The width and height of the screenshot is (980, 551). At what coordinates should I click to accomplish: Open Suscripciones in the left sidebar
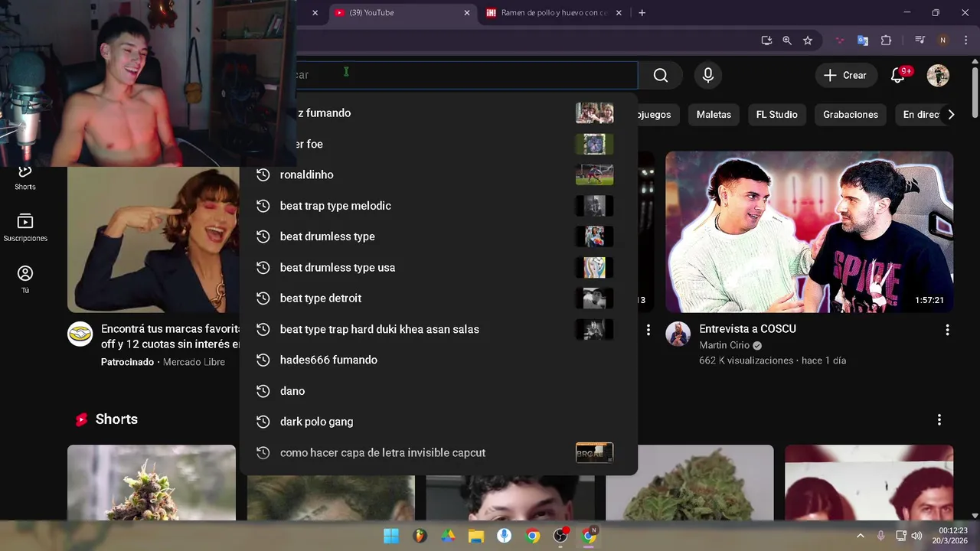(25, 228)
